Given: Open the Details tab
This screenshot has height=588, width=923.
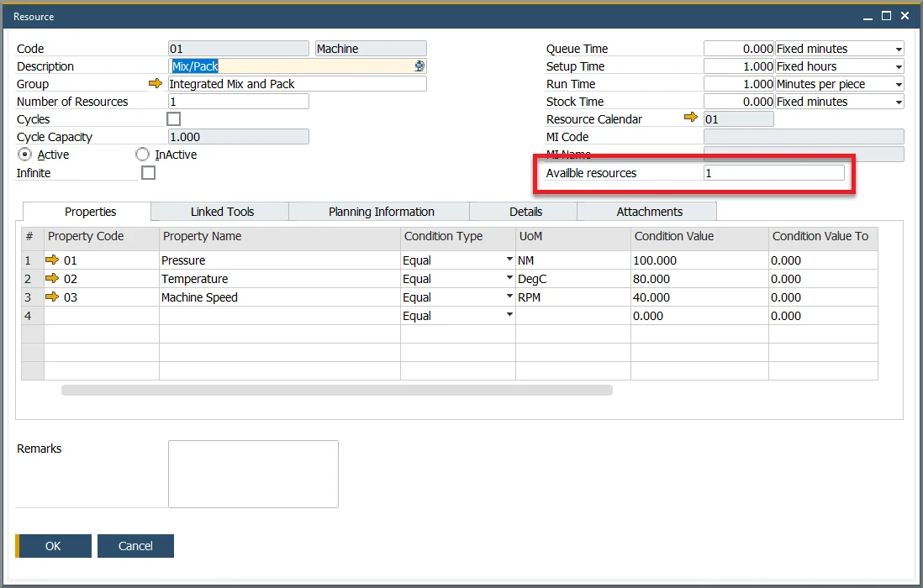Looking at the screenshot, I should coord(524,212).
